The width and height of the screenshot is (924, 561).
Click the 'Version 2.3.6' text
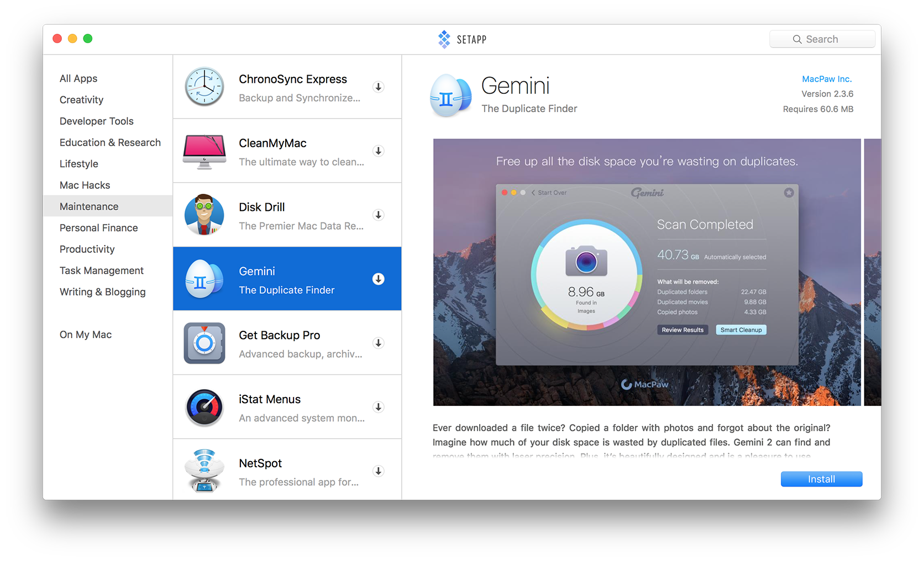[x=827, y=94]
